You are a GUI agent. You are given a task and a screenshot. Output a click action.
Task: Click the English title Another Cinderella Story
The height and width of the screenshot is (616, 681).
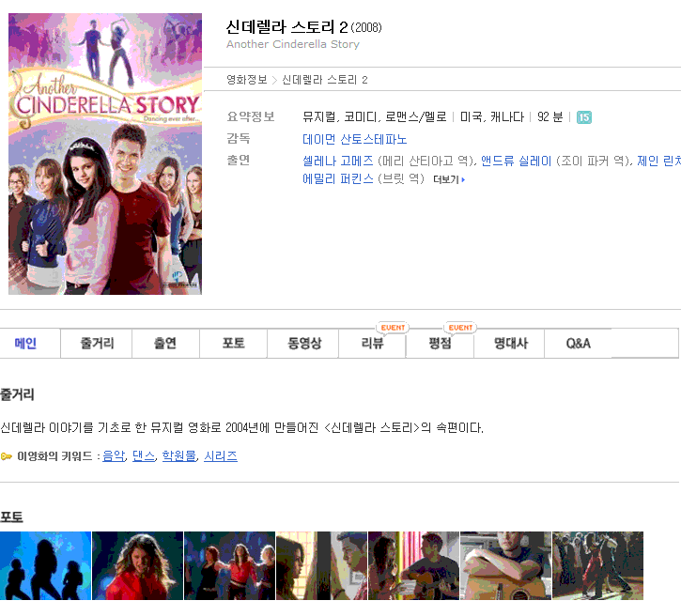coord(293,44)
